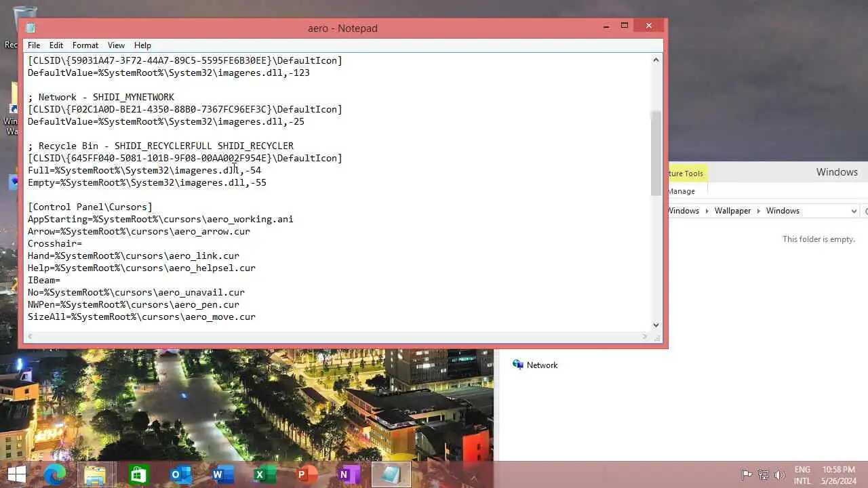Close the aero Notepad window
This screenshot has height=488, width=868.
pos(649,26)
